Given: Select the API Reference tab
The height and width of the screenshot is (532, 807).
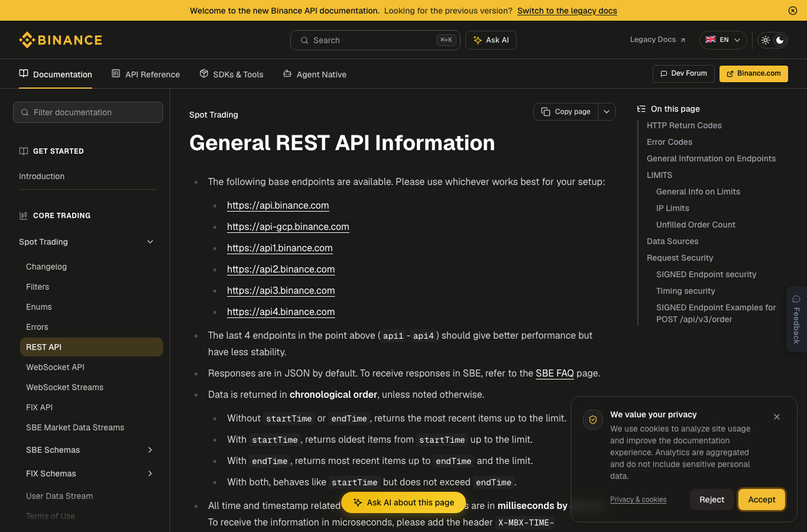Looking at the screenshot, I should point(145,74).
